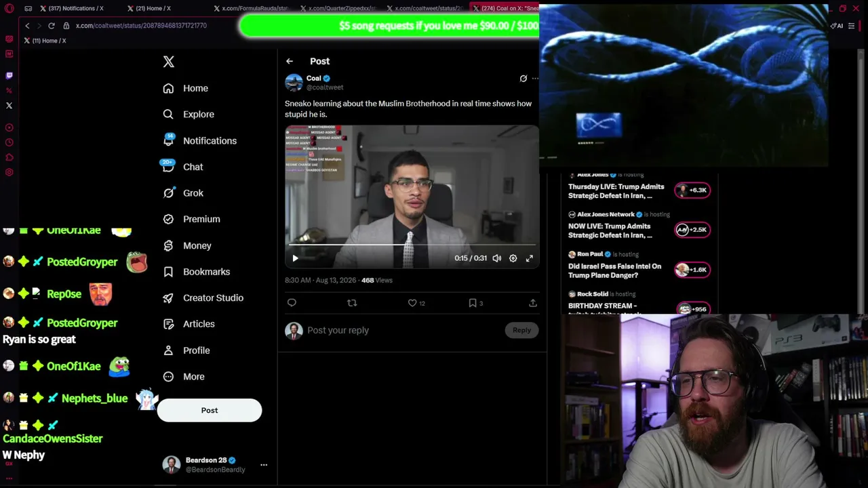The width and height of the screenshot is (868, 488).
Task: Click the reply comment icon under the post
Action: [292, 303]
